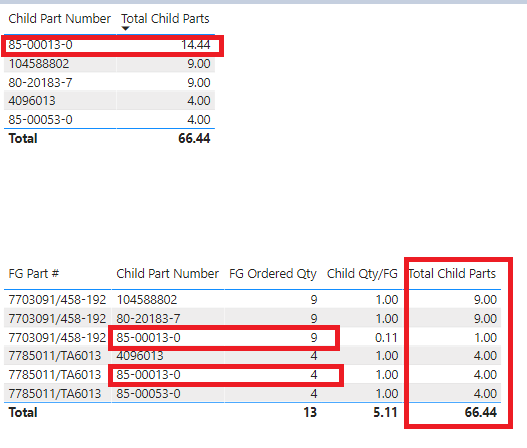The height and width of the screenshot is (448, 527).
Task: Click Child Part Number header in bottom table
Action: pos(167,274)
